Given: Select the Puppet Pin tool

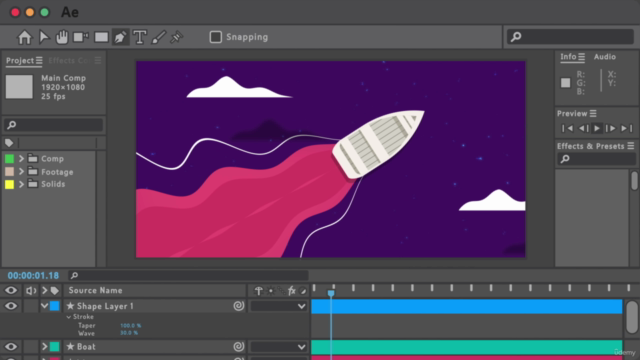Looking at the screenshot, I should click(176, 37).
